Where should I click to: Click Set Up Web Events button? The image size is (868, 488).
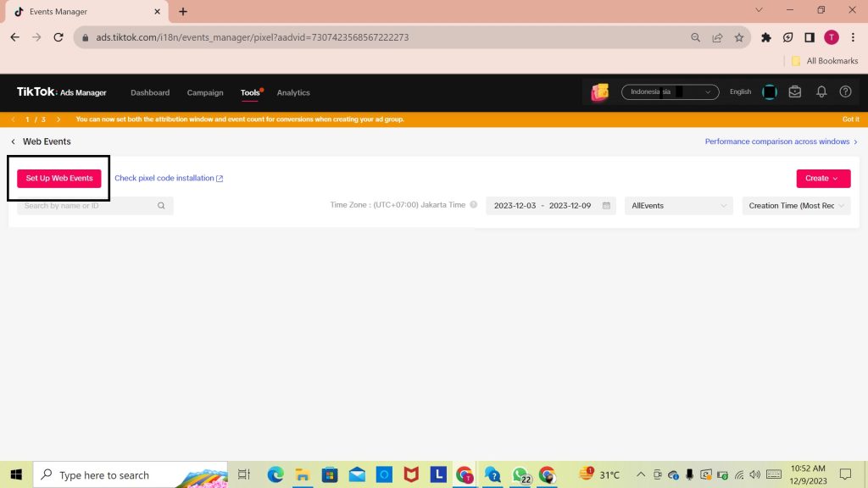pyautogui.click(x=59, y=178)
